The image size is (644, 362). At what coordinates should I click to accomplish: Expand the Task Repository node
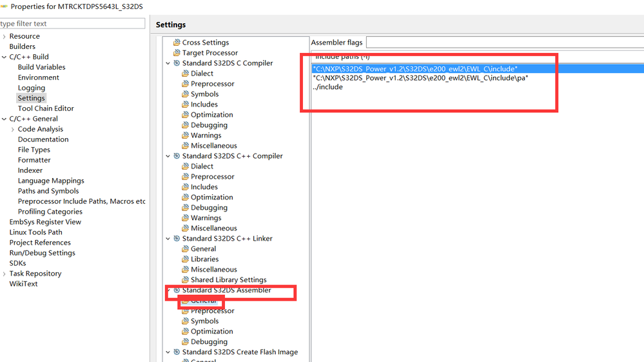click(x=4, y=274)
